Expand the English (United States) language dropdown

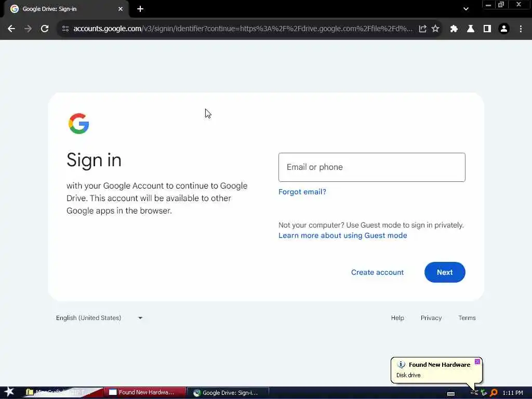pyautogui.click(x=99, y=318)
